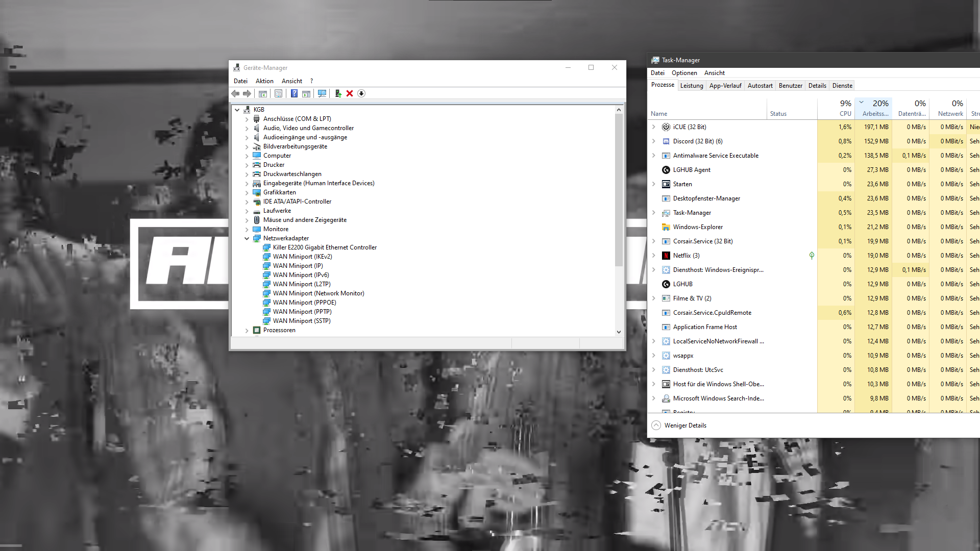Expand the Grafikkarten category
Image resolution: width=980 pixels, height=551 pixels.
click(247, 193)
